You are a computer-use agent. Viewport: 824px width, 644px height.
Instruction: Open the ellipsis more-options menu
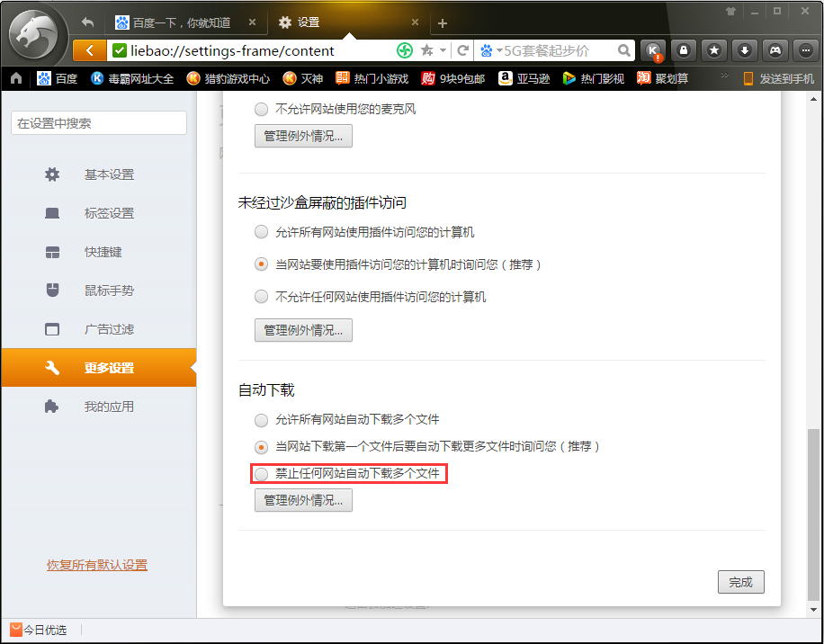tap(805, 50)
